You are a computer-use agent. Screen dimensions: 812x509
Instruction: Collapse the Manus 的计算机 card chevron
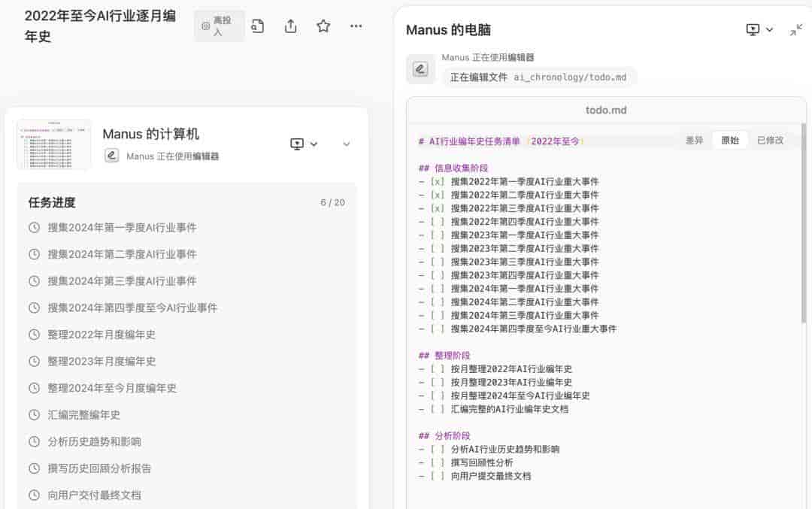click(x=347, y=144)
